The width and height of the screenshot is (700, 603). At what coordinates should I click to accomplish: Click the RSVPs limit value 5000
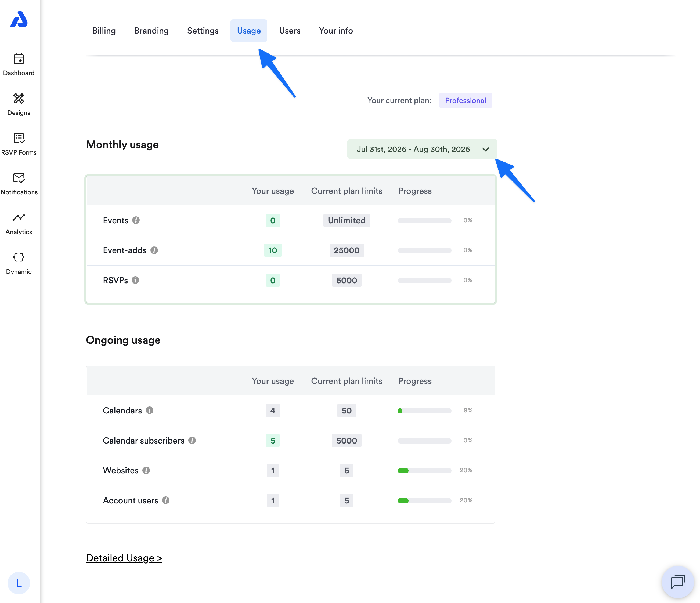point(347,280)
